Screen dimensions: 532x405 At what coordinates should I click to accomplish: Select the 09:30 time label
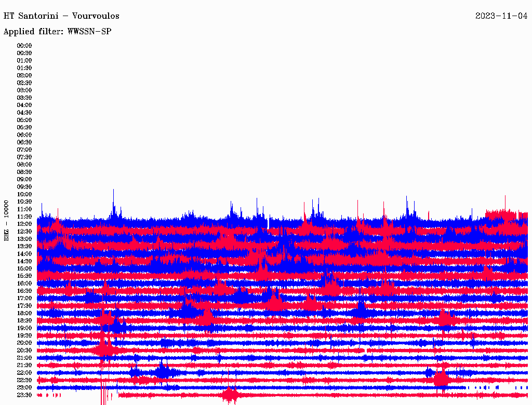click(x=24, y=187)
